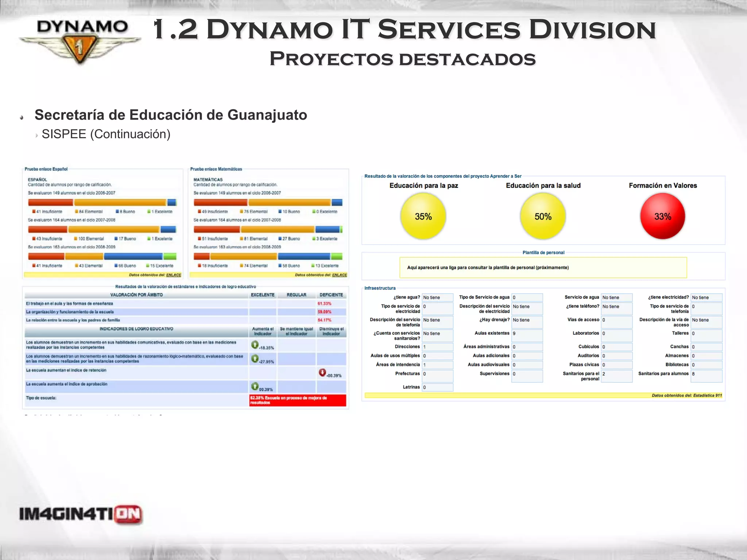Click the orange Elemental bar for Español 2007-2008
Viewport: 747px width, 560px height.
coord(114,229)
